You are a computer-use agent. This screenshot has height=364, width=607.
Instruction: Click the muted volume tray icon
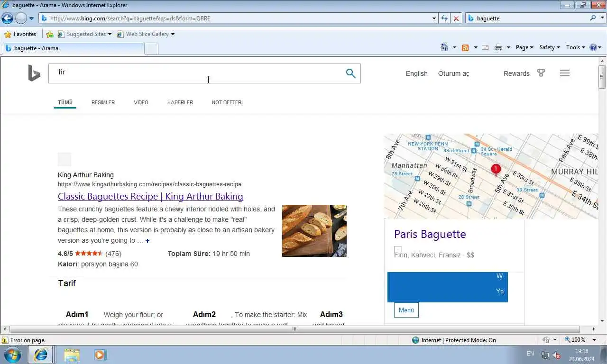[x=557, y=355]
